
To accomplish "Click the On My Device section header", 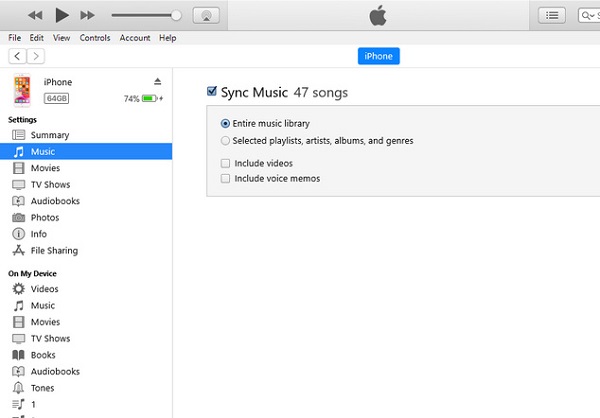I will [32, 274].
